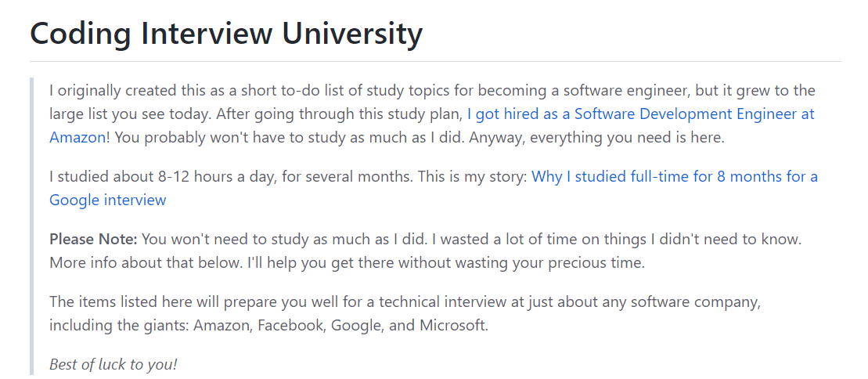Viewport: 868px width, 379px height.
Task: Click the italic 'Best of luck to you!' line
Action: [113, 364]
